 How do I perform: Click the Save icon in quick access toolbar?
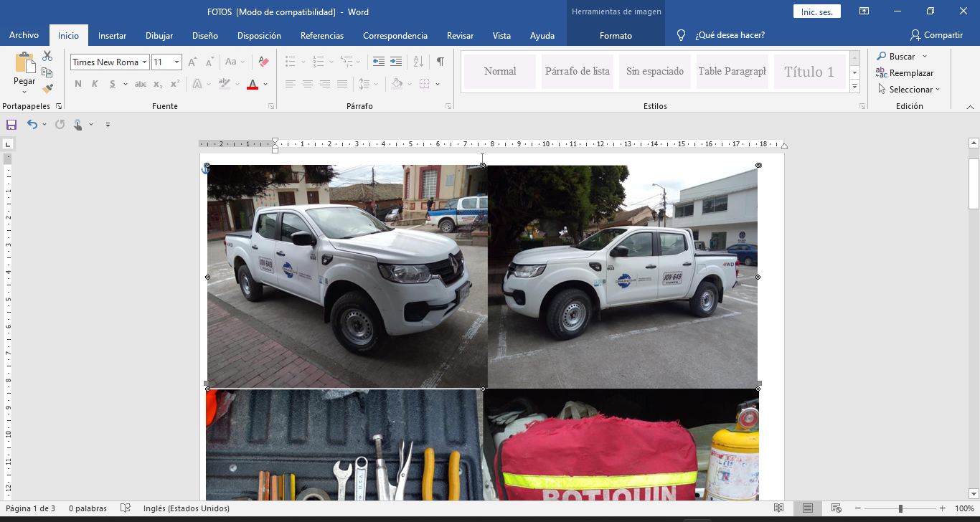11,125
